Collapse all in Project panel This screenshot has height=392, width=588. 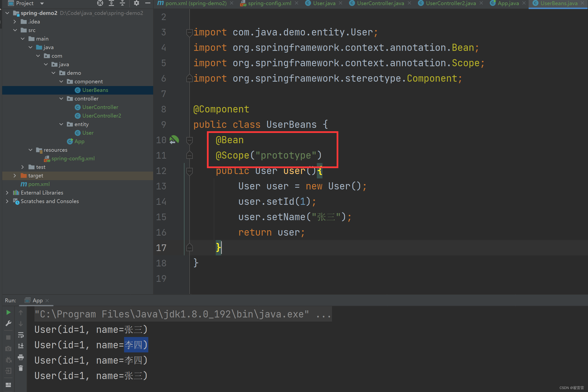pyautogui.click(x=122, y=3)
